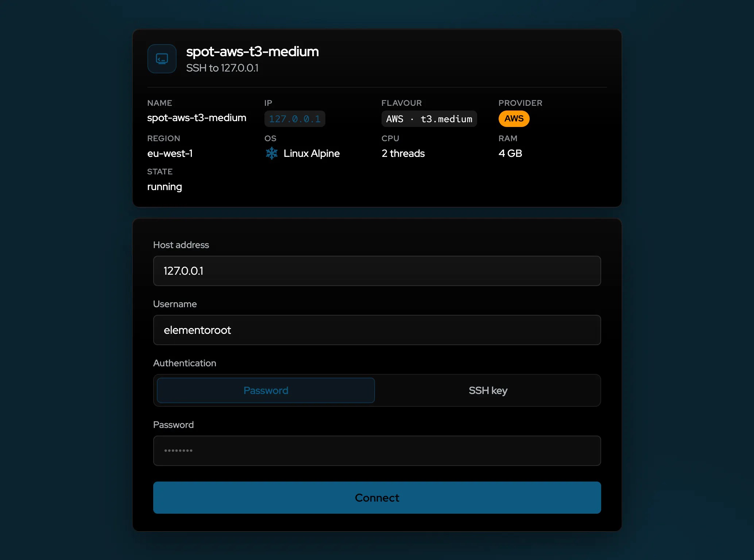754x560 pixels.
Task: Click the terminal icon beside spot-aws-t3-medium
Action: (162, 59)
